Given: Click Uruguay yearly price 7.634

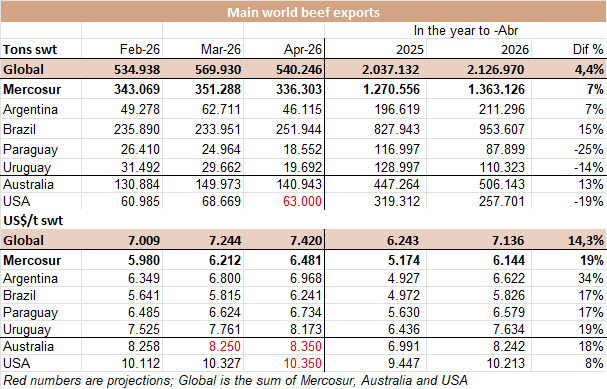Looking at the screenshot, I should (x=509, y=329).
